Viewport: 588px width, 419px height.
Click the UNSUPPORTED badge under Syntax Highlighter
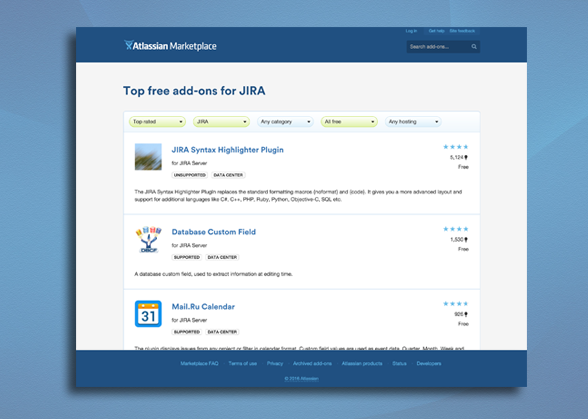pyautogui.click(x=190, y=175)
